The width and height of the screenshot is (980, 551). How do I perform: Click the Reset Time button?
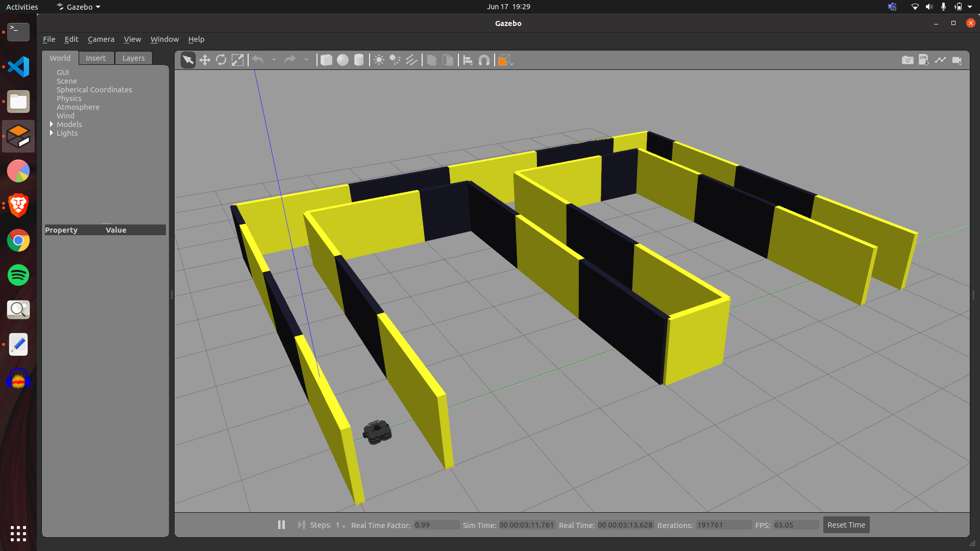click(846, 524)
